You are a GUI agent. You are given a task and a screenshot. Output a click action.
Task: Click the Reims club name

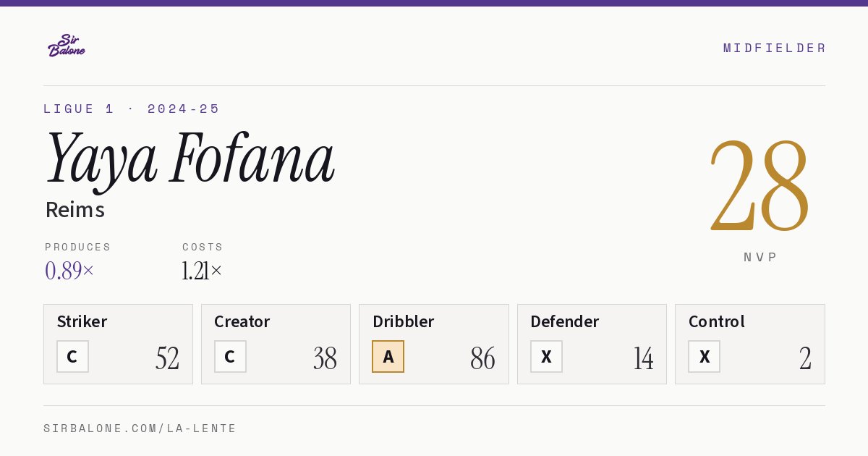(x=75, y=210)
